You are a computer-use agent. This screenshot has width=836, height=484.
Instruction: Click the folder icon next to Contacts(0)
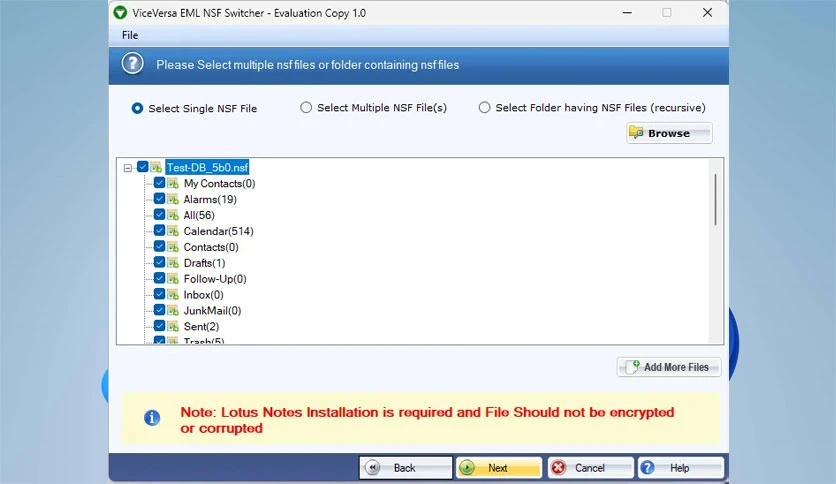[173, 247]
